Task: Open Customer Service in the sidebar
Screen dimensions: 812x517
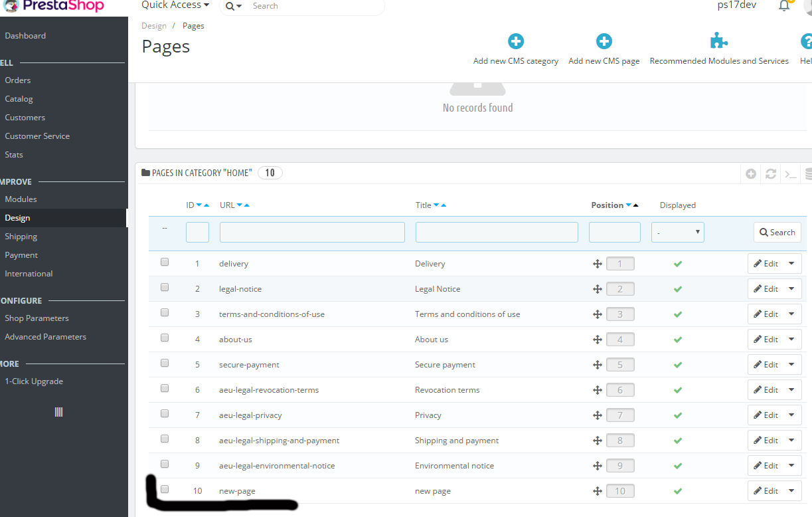Action: click(x=37, y=136)
